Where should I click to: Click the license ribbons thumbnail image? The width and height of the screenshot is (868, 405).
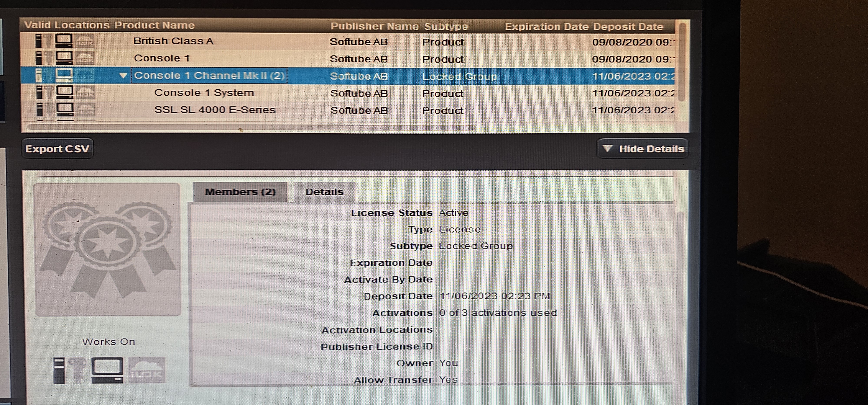108,250
